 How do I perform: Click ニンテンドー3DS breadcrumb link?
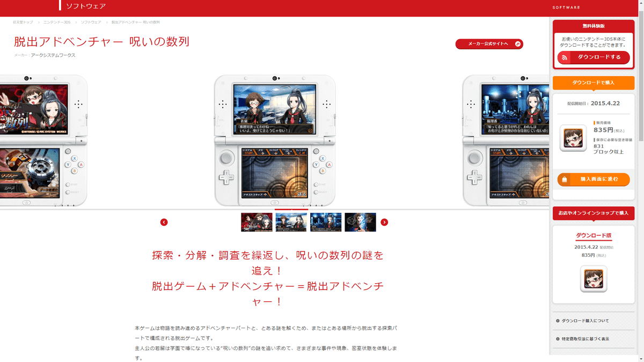coord(57,22)
